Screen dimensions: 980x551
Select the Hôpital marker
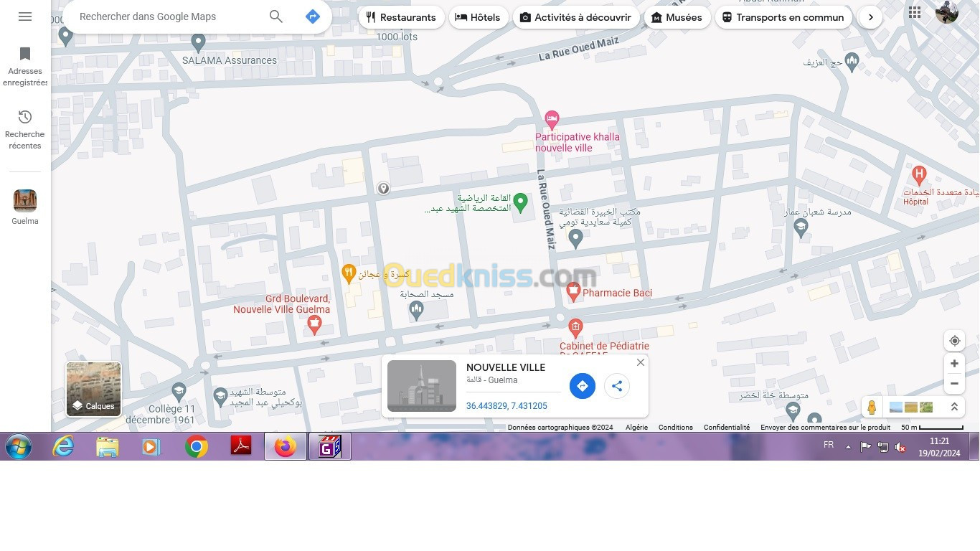(919, 174)
